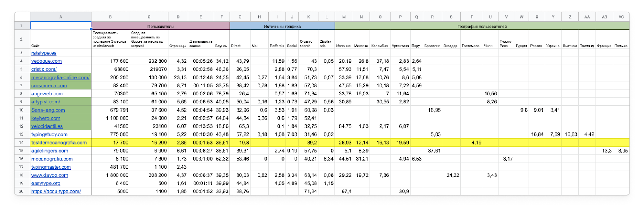Select column AC header

621,17
